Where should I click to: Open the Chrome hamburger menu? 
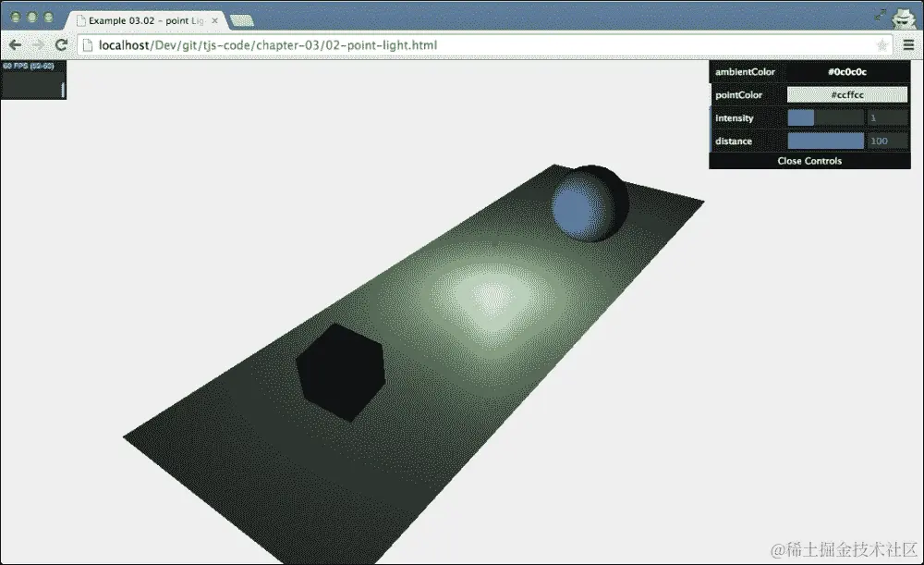point(908,44)
